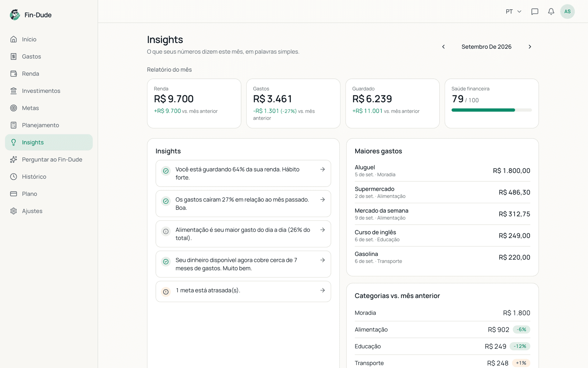Click the Guardado R$ 6.239 summary card

[x=392, y=103]
